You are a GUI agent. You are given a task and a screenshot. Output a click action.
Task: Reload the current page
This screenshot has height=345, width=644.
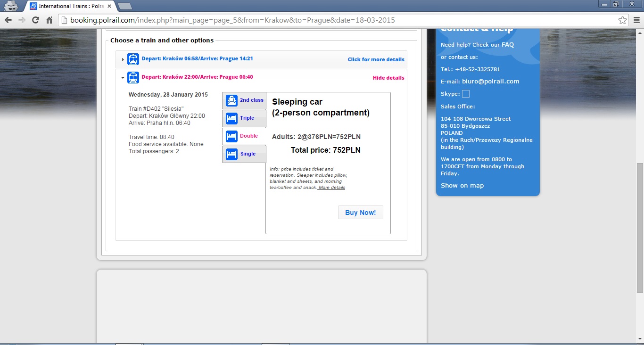coord(35,20)
